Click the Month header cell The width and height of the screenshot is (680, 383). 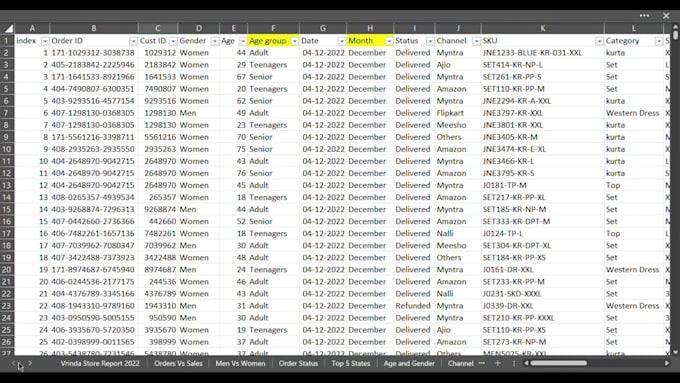pos(370,41)
